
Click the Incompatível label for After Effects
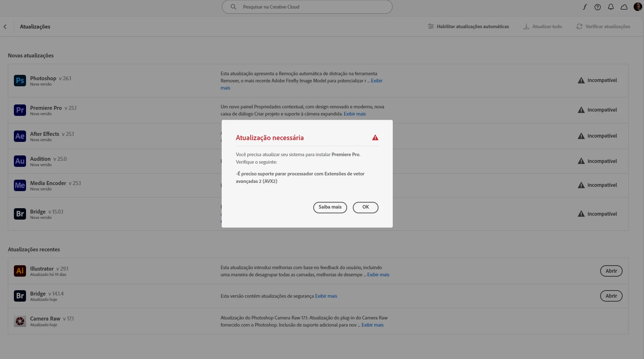[602, 136]
